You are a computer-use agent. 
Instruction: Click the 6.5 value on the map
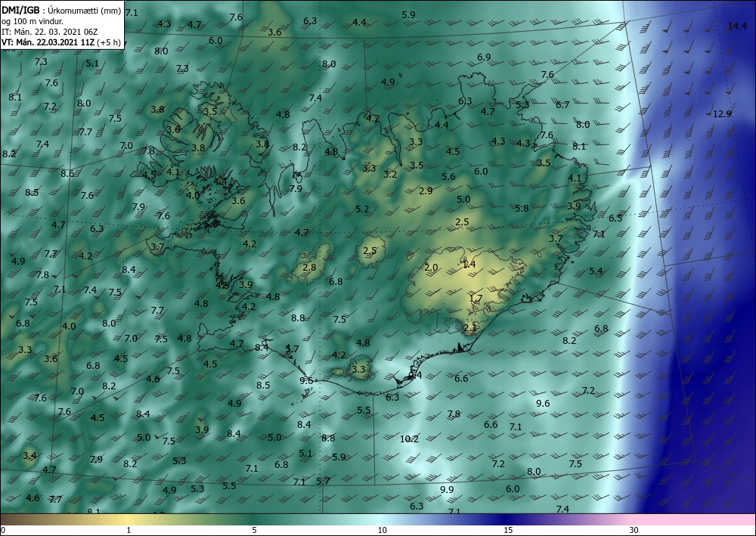click(615, 218)
